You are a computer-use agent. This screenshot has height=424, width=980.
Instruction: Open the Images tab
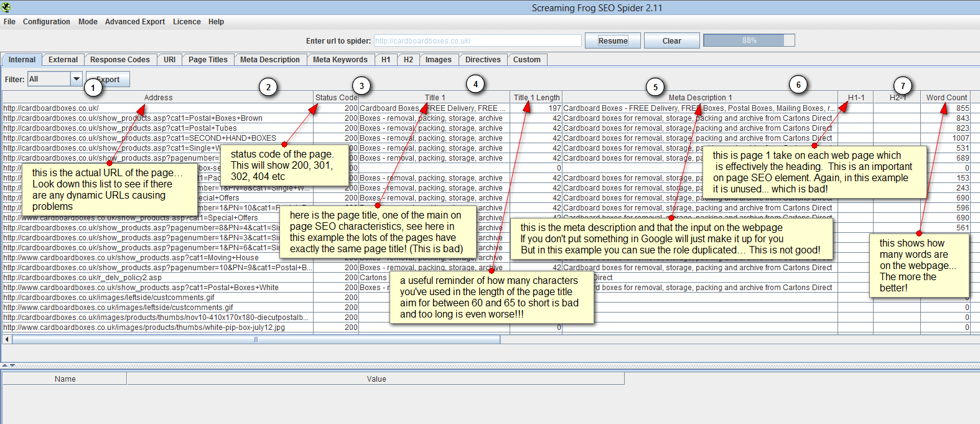(x=439, y=60)
